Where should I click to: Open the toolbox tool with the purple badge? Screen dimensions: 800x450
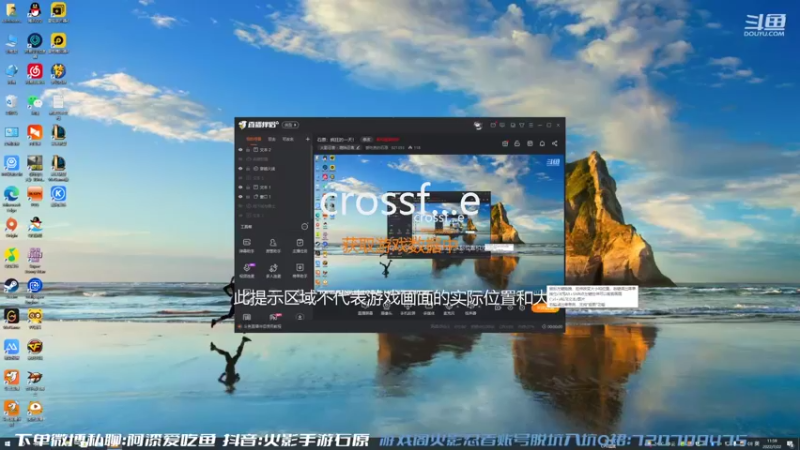click(x=247, y=270)
